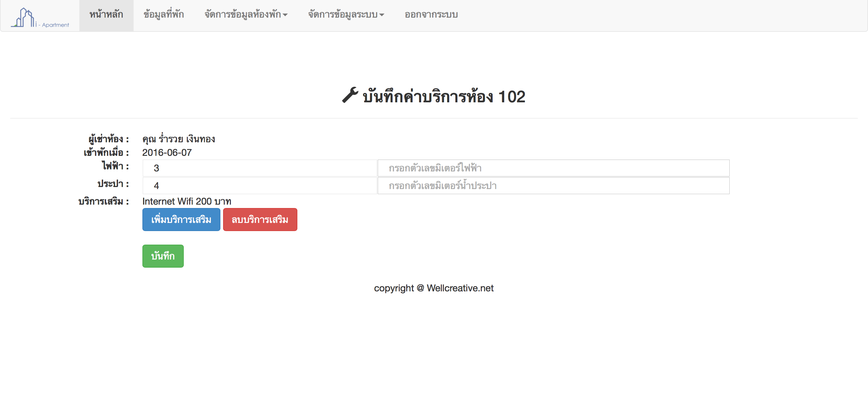Go to ข้อมูลที่พัก menu item
The width and height of the screenshot is (868, 414).
point(163,15)
